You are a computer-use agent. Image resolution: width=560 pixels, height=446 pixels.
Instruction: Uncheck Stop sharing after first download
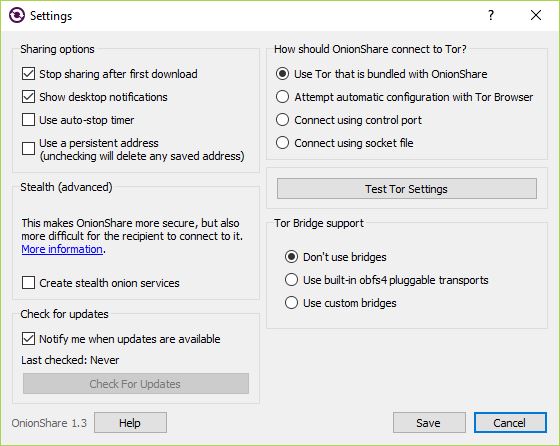point(28,74)
